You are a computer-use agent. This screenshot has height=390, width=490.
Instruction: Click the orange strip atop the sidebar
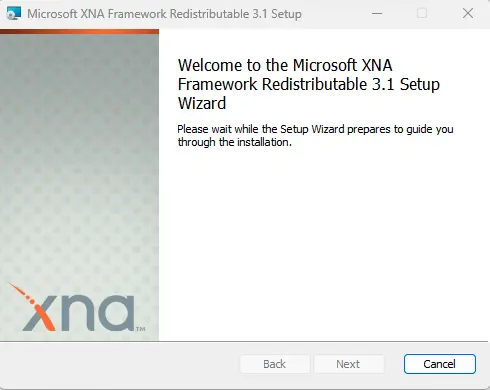tap(79, 32)
